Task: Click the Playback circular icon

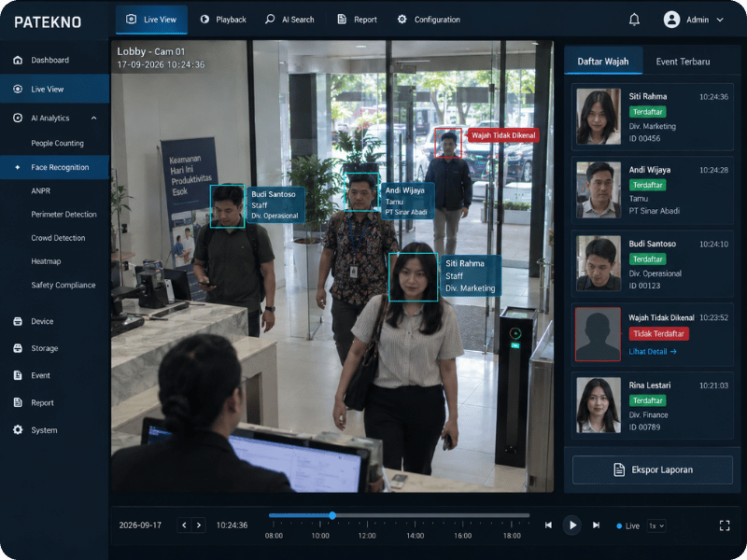Action: point(204,19)
